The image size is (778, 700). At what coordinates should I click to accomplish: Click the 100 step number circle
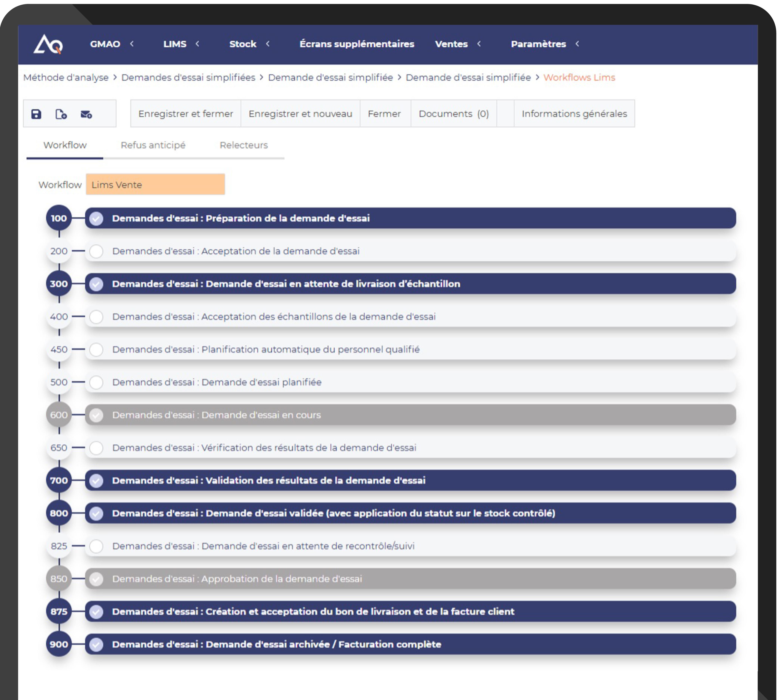(x=59, y=218)
